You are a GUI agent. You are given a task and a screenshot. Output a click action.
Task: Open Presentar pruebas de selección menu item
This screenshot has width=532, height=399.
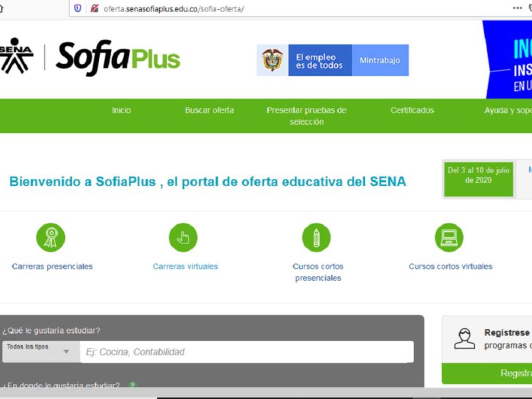pos(306,116)
